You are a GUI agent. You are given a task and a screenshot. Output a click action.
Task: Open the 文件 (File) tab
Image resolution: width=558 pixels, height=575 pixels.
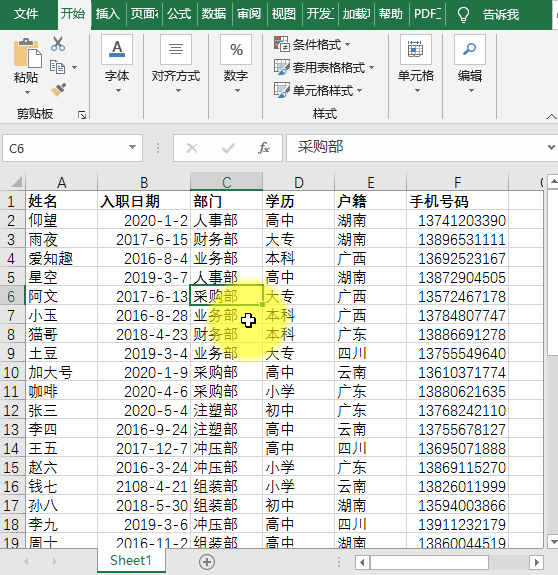[26, 14]
